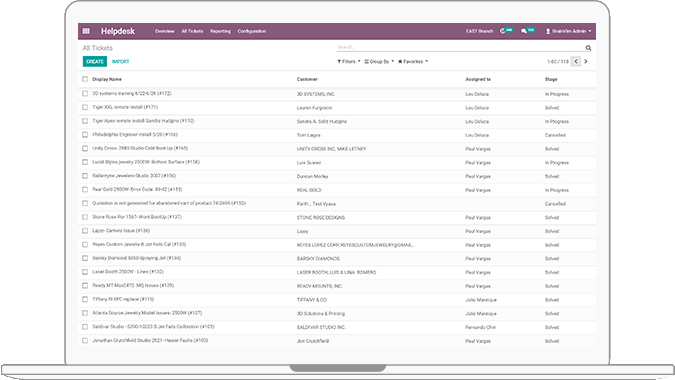Click customer TIFFANY & CO
675x380 pixels.
(312, 300)
